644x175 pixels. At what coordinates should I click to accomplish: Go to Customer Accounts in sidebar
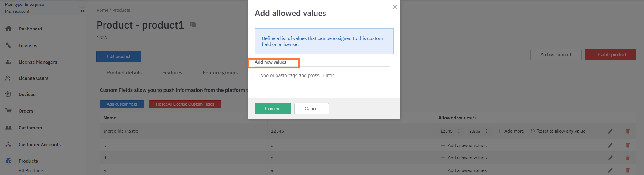coord(39,145)
